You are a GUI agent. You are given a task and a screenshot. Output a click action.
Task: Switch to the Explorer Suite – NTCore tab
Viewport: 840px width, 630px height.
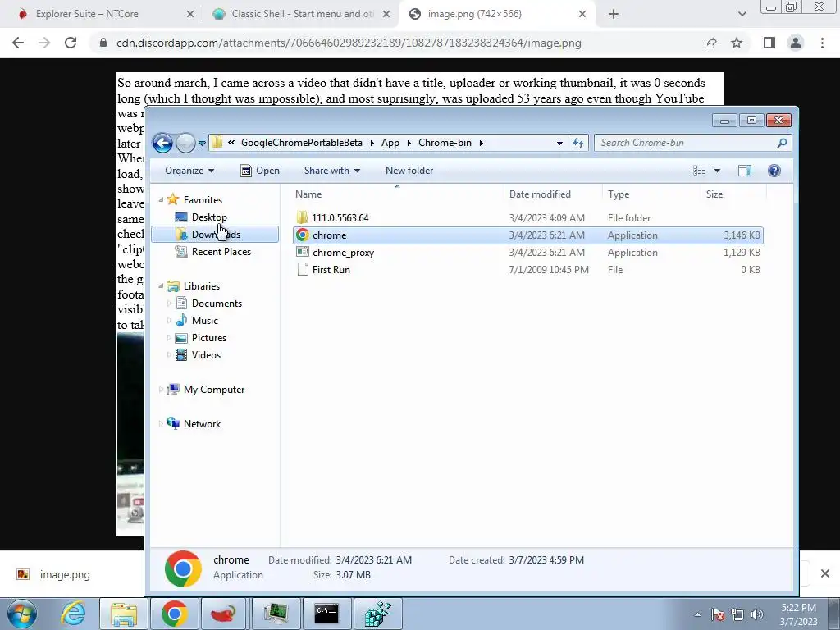(x=87, y=14)
